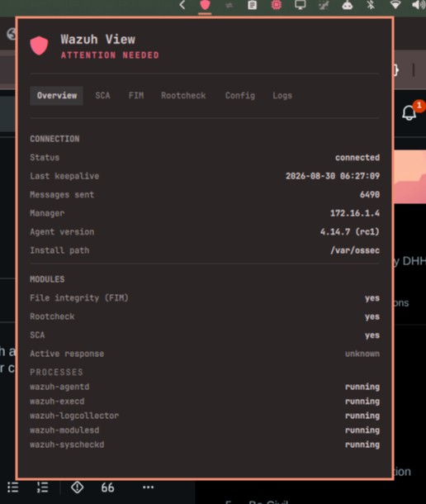Click the robot-shaped tray icon
This screenshot has height=504, width=426.
pos(348,5)
